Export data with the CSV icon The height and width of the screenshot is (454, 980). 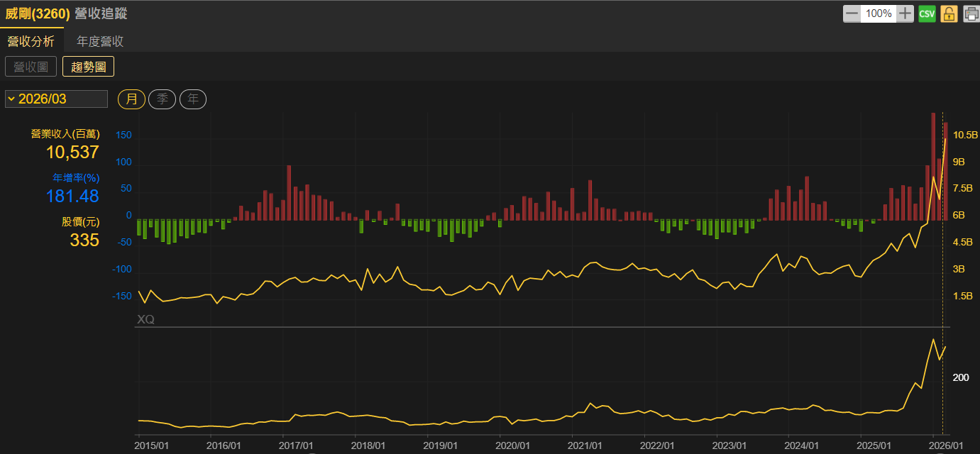927,13
